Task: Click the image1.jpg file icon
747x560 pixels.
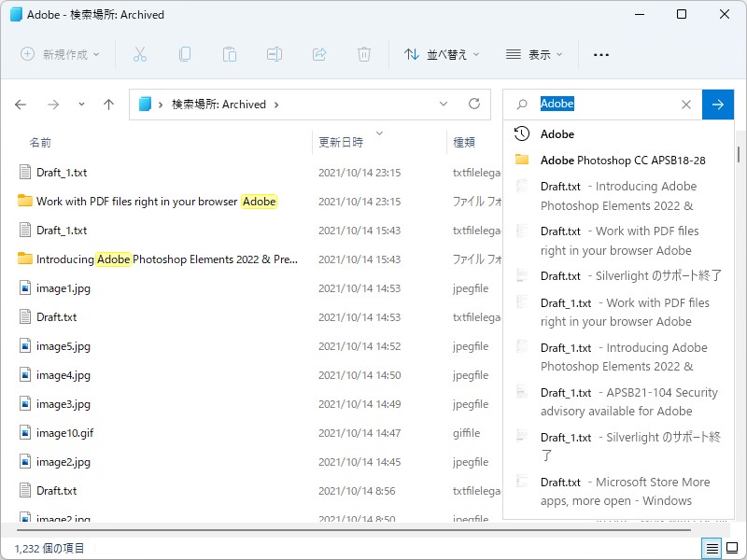Action: pos(25,288)
